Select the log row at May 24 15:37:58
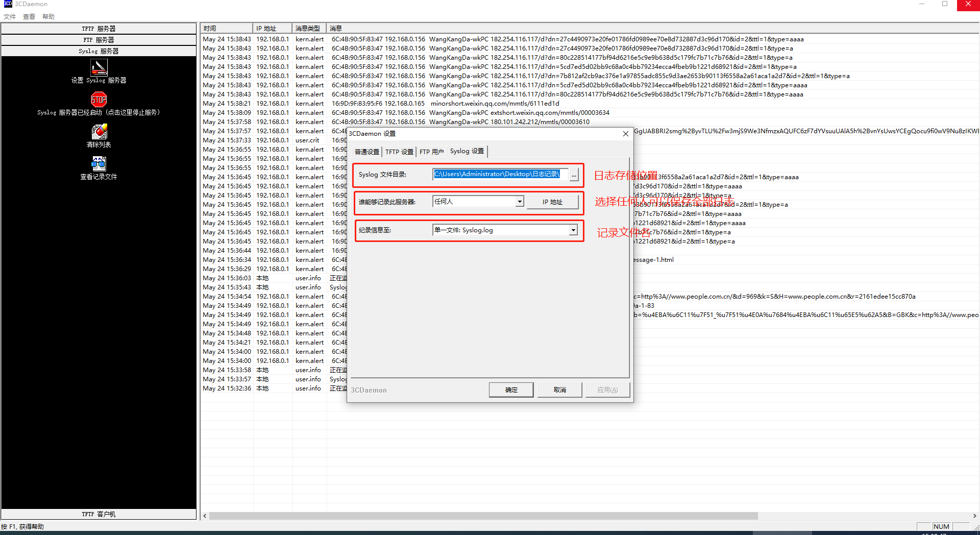This screenshot has height=535, width=980. 590,122
